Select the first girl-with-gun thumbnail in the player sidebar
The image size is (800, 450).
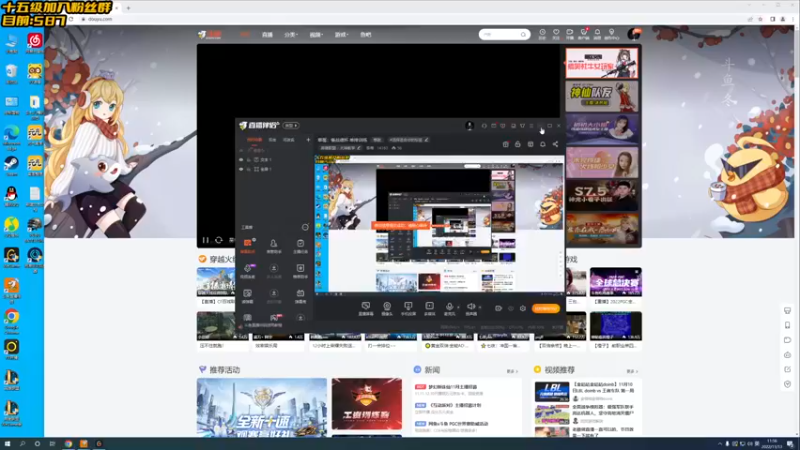tap(602, 63)
